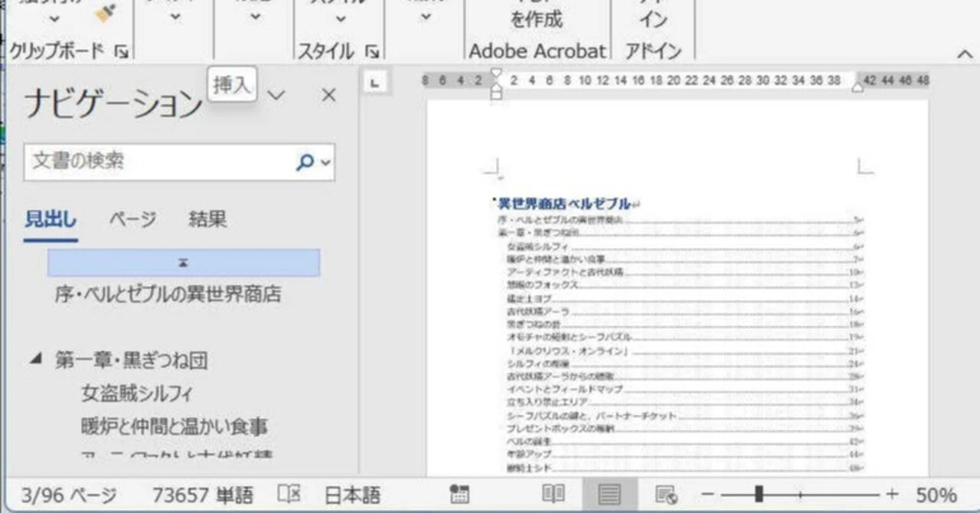The width and height of the screenshot is (980, 513).
Task: Click the 50% zoom level
Action: coord(936,495)
